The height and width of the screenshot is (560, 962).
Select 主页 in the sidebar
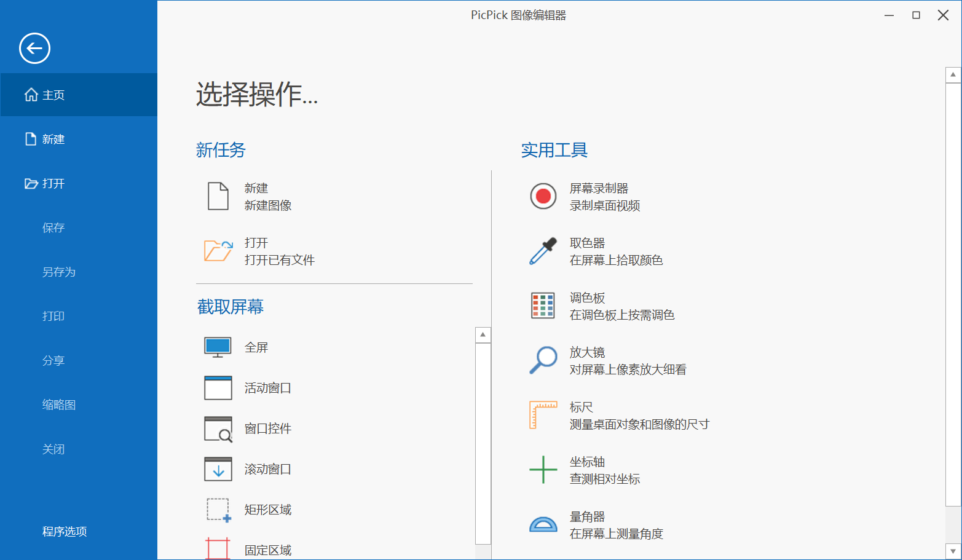[x=79, y=95]
